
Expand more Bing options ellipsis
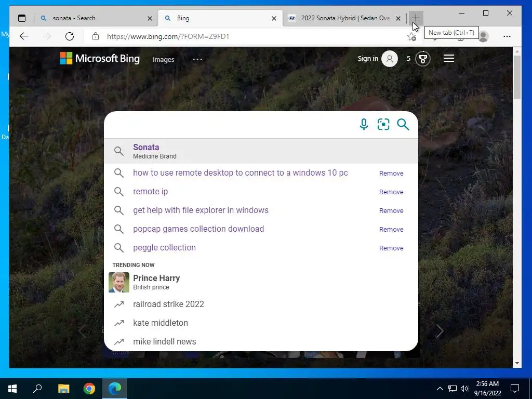197,59
